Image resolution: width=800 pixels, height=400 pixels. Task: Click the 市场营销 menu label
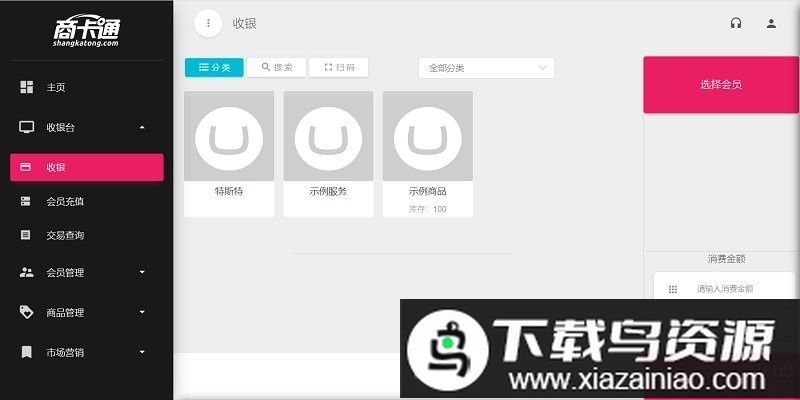pos(65,352)
